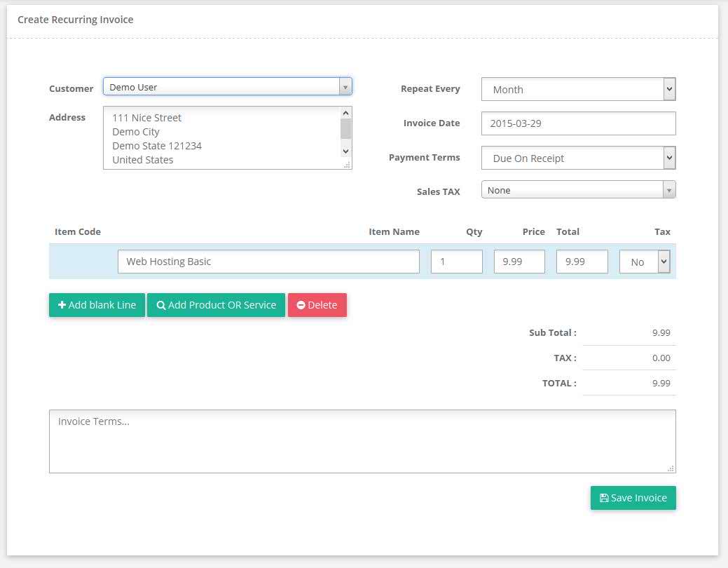
Task: Click the Sales TAX label
Action: point(439,191)
